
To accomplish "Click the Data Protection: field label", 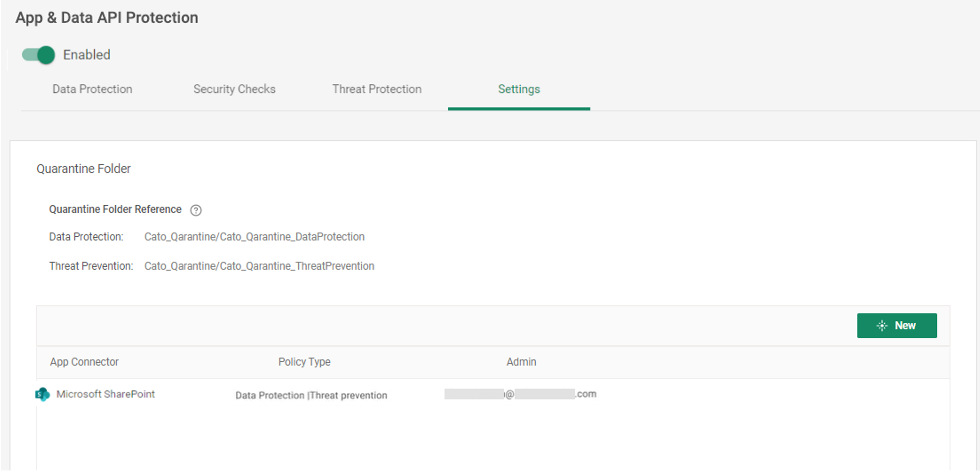I will (x=86, y=237).
